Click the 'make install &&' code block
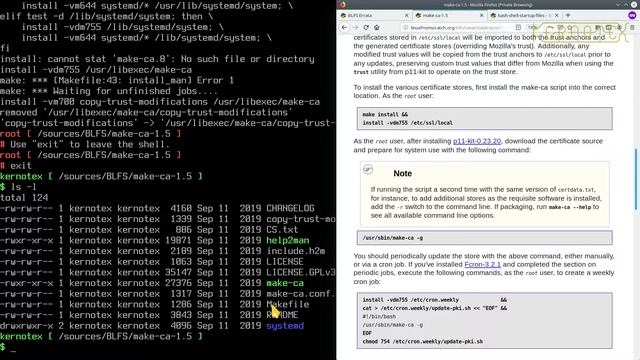This screenshot has height=360, width=640. point(484,119)
